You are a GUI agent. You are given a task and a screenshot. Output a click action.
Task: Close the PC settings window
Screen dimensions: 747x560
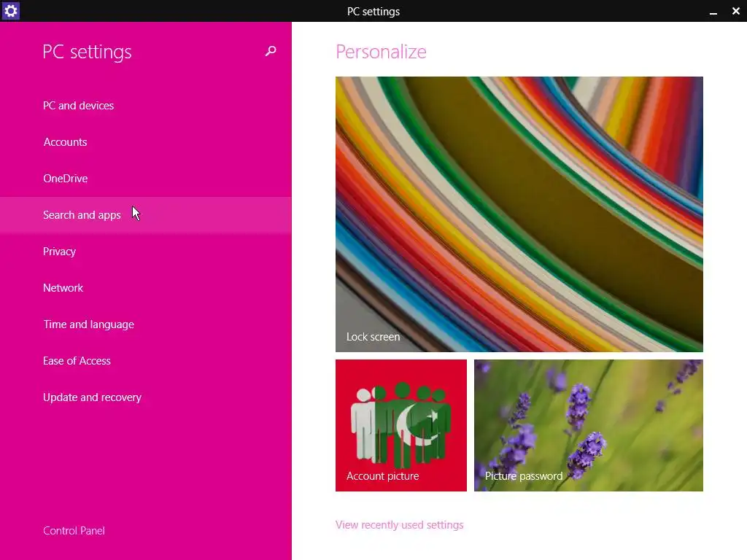735,11
